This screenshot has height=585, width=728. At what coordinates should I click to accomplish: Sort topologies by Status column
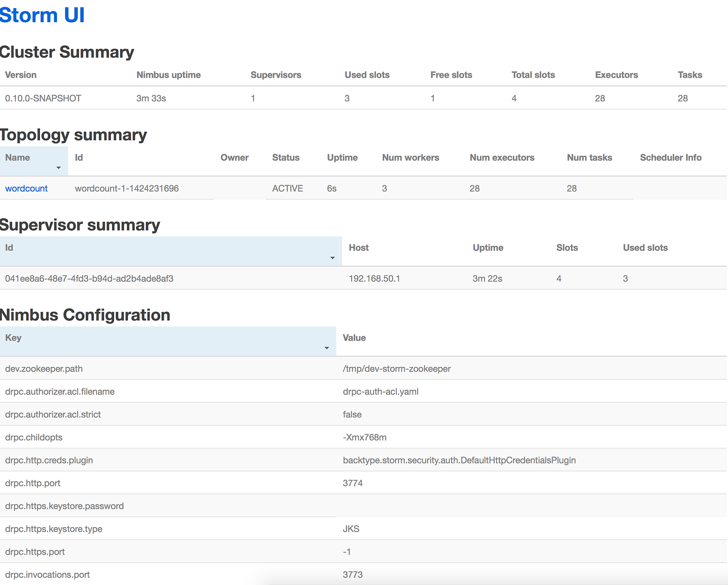click(286, 158)
